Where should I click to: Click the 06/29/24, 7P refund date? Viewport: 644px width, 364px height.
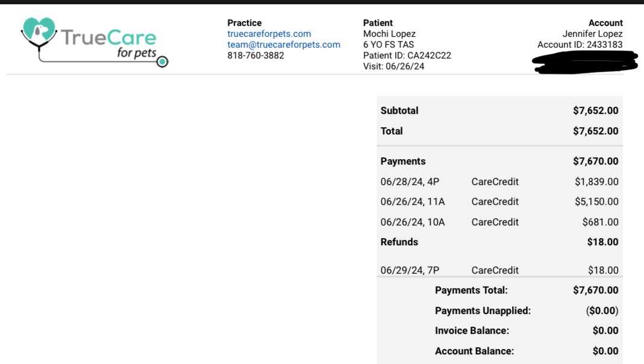click(x=410, y=271)
